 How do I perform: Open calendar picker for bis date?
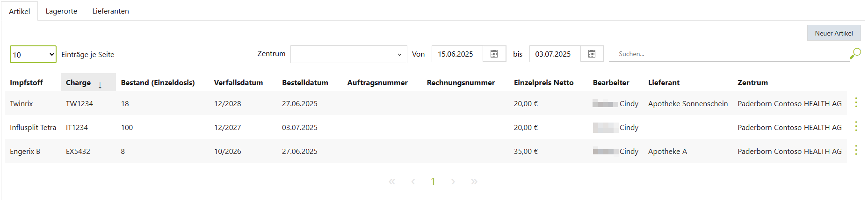pos(592,54)
